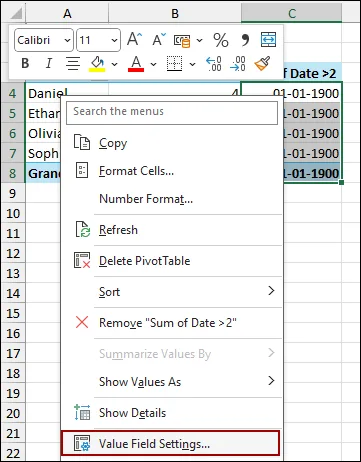Increase decimal places
This screenshot has width=361, height=462.
[214, 63]
